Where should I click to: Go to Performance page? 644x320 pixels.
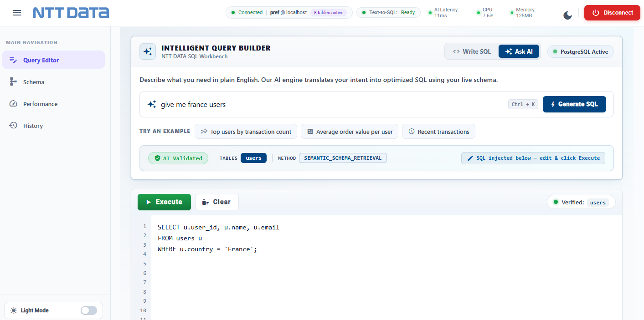(53, 104)
